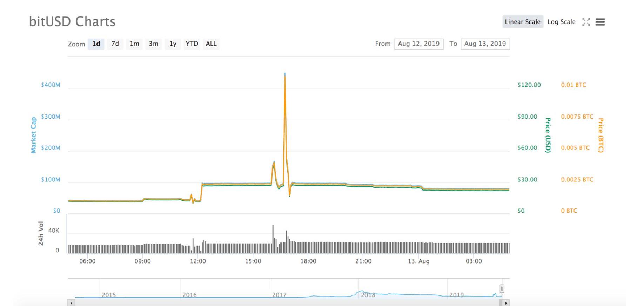The image size is (644, 306).
Task: Choose the YTD zoom option
Action: click(192, 44)
